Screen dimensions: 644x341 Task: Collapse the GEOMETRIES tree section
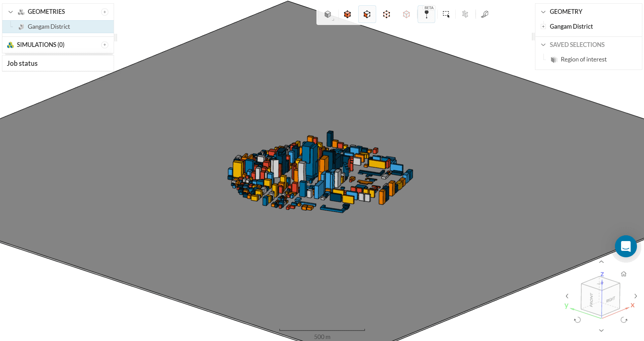[x=11, y=12]
